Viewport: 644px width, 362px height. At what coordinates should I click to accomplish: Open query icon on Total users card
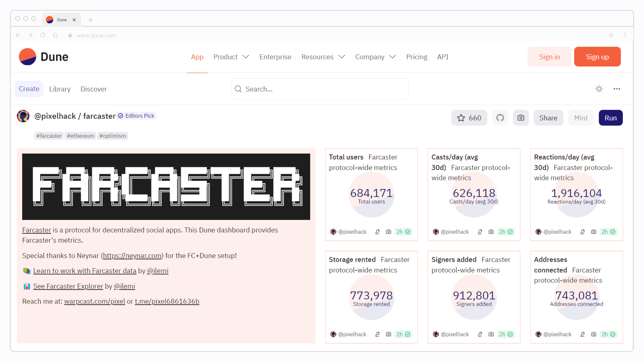[378, 232]
